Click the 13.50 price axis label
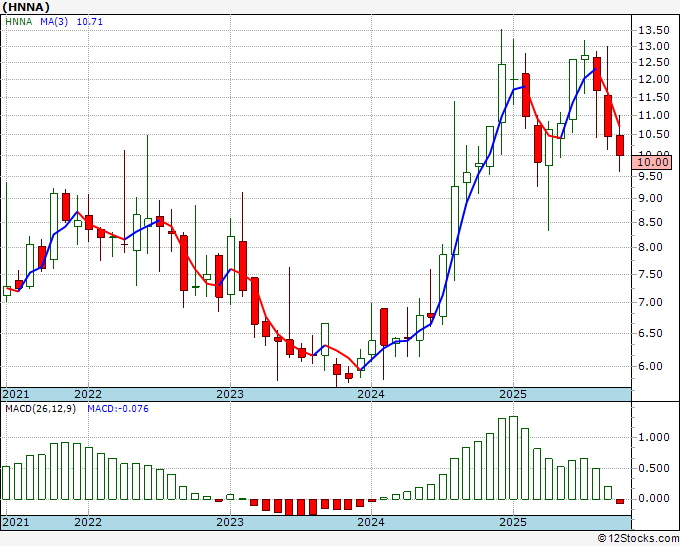The image size is (680, 546). [x=654, y=30]
